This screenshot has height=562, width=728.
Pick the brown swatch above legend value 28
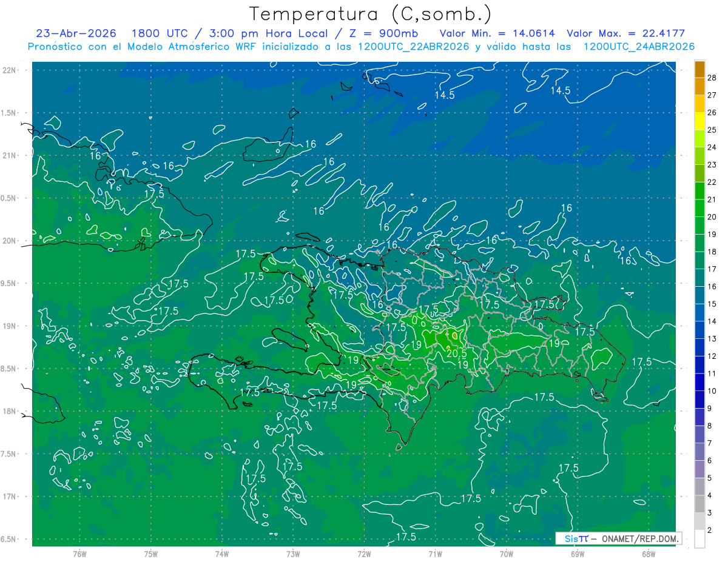click(699, 69)
